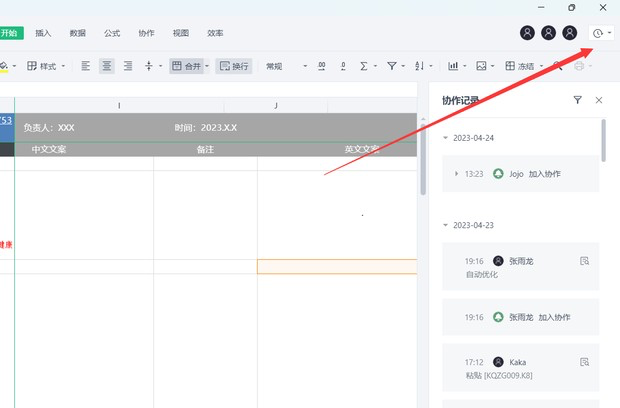
Task: Click the first collaborator avatar
Action: tap(527, 33)
